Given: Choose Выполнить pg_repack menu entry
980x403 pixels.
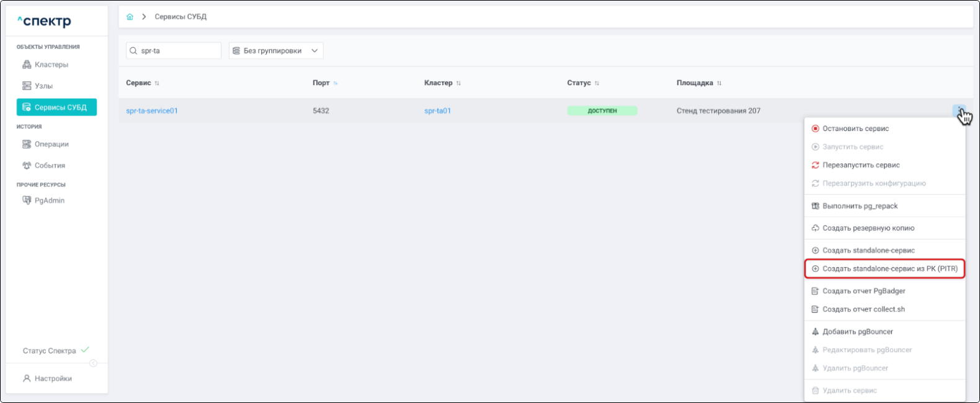Looking at the screenshot, I should [x=884, y=206].
